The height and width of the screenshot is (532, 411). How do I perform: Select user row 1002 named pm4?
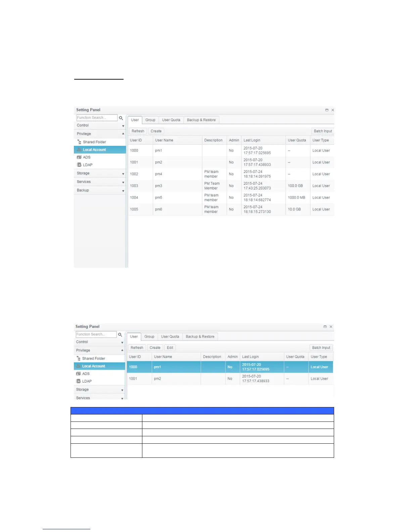pyautogui.click(x=231, y=174)
